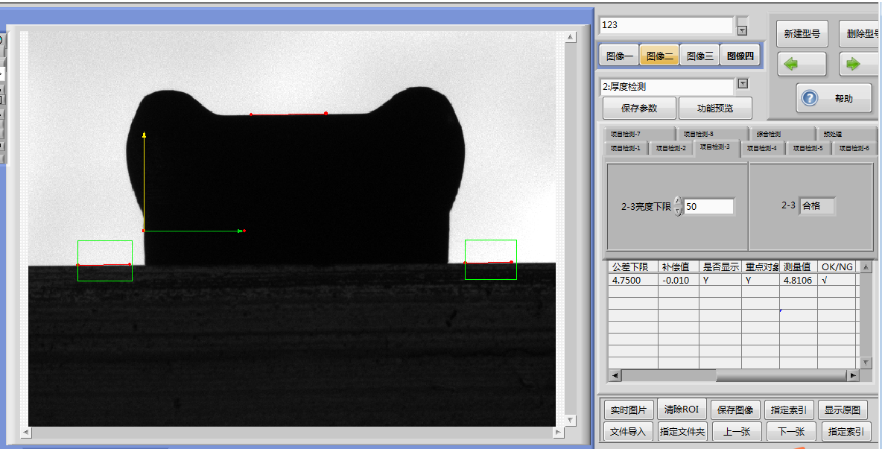Screen dimensions: 884x453
Task: Click the 2-3亮度下限 input field
Action: (708, 206)
